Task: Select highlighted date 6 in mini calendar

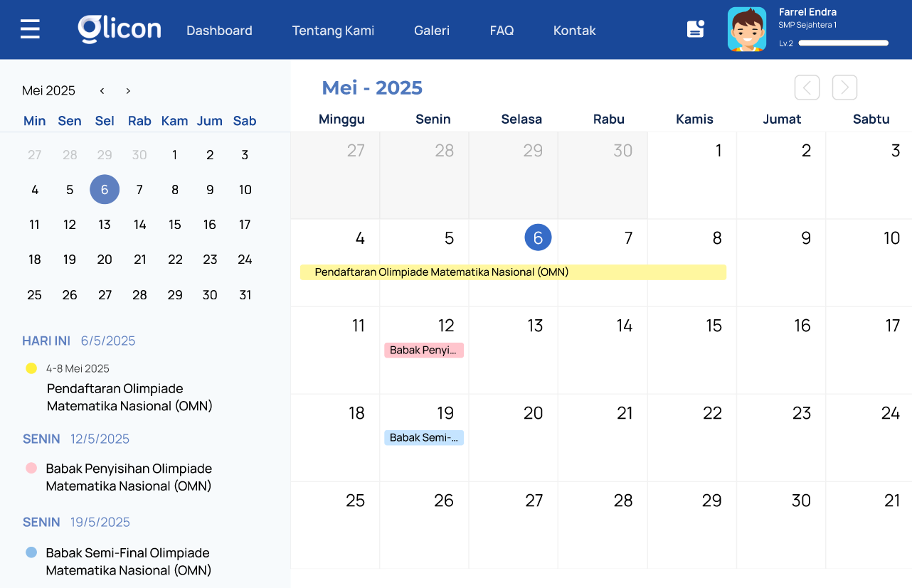Action: (x=105, y=190)
